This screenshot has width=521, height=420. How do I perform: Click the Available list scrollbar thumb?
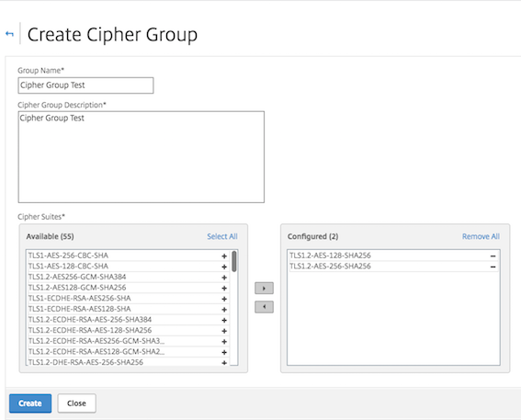(234, 262)
